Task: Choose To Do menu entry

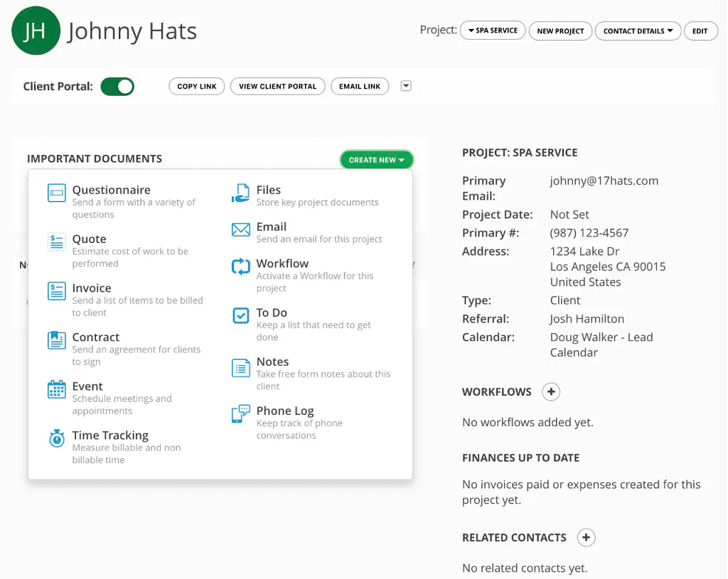Action: (x=311, y=325)
